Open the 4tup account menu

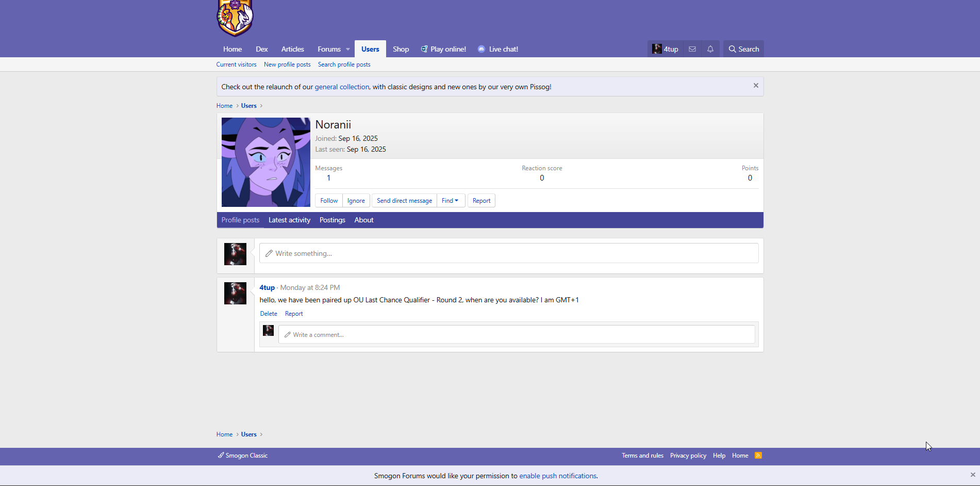pos(665,49)
